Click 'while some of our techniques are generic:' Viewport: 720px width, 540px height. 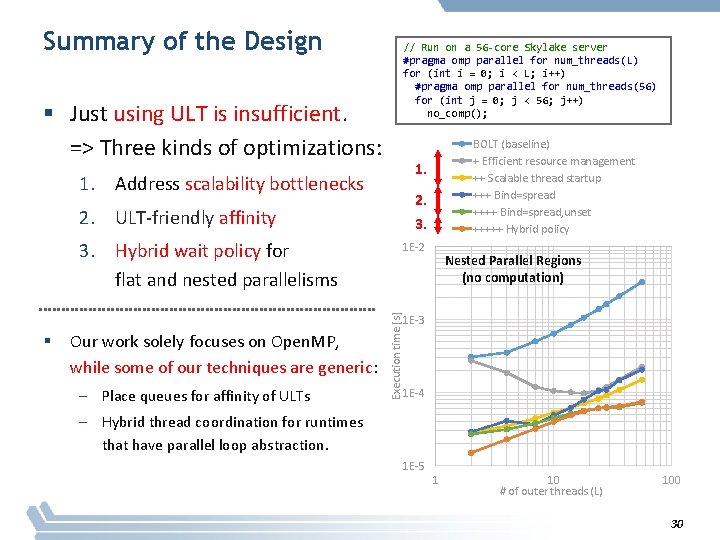tap(224, 367)
